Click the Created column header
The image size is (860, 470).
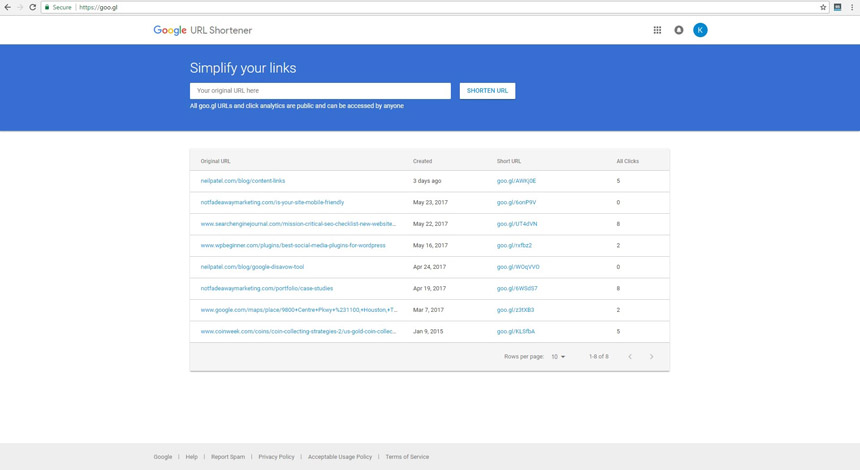(422, 161)
